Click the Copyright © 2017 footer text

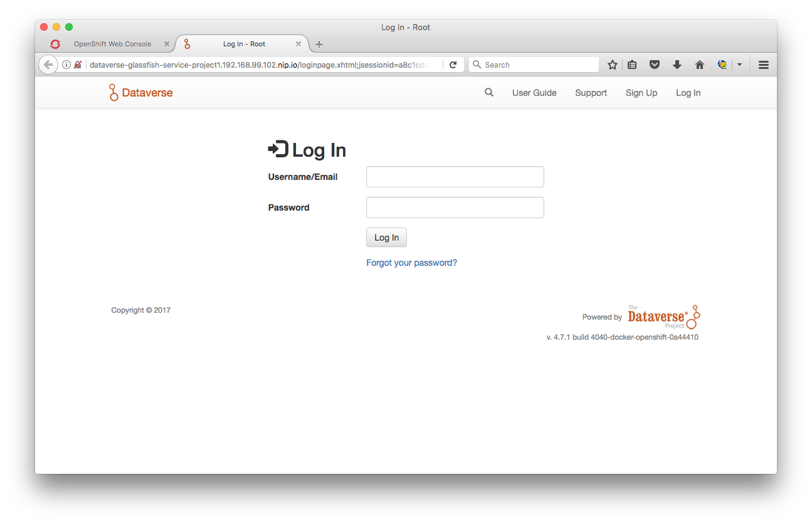(x=140, y=310)
